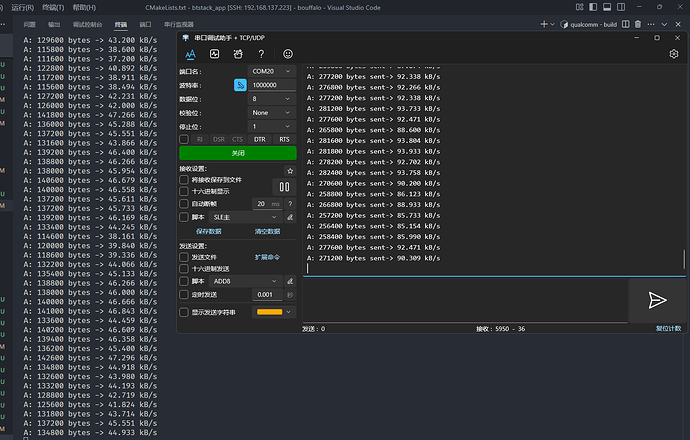Viewport: 690px width, 440px height.
Task: Click the 复位计数 reset counter link
Action: pos(668,329)
